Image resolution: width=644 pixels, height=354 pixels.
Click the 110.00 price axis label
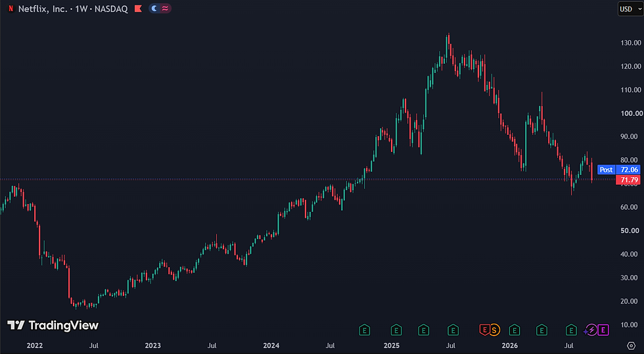click(x=630, y=89)
